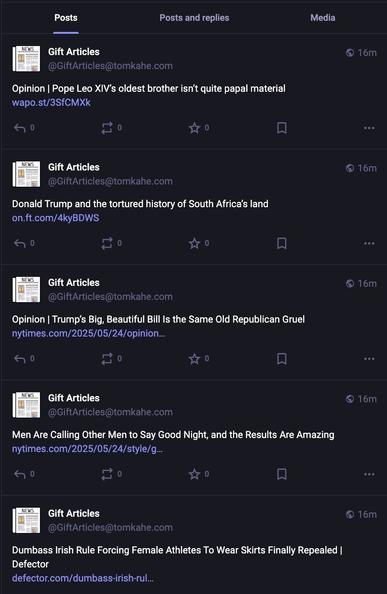This screenshot has width=387, height=594.
Task: Bookmark the Pope Leo XIV post
Action: click(282, 128)
